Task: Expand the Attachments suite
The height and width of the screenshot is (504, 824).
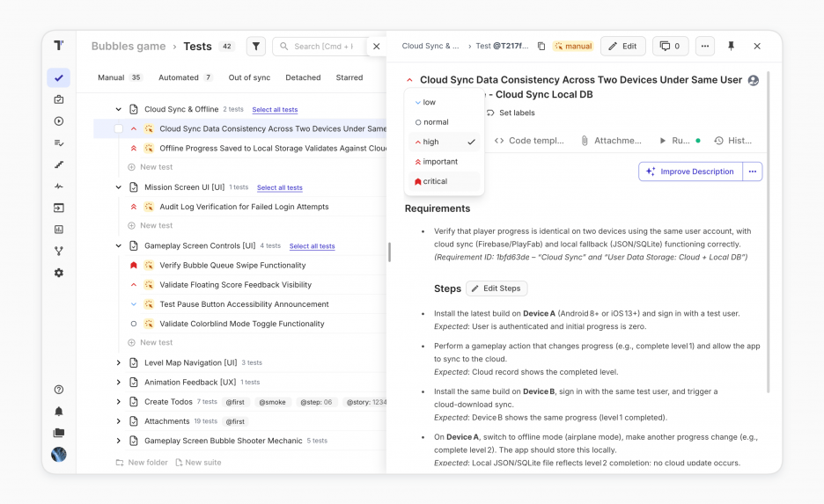Action: click(118, 421)
